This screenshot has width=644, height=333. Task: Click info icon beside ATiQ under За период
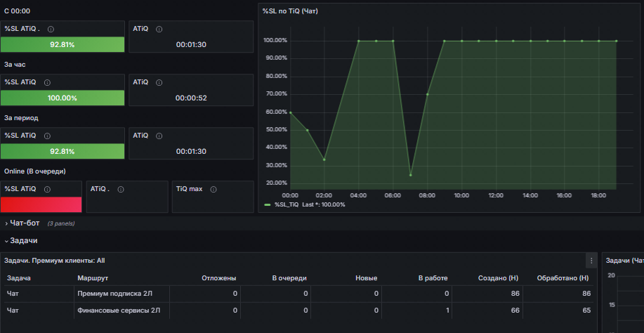point(159,136)
